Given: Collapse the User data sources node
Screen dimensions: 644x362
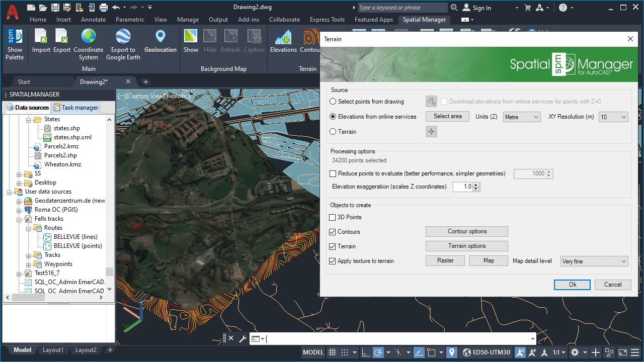Looking at the screenshot, I should [x=10, y=192].
